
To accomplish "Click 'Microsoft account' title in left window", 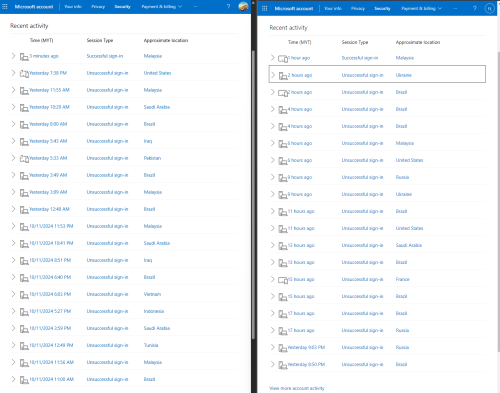I will pyautogui.click(x=34, y=7).
